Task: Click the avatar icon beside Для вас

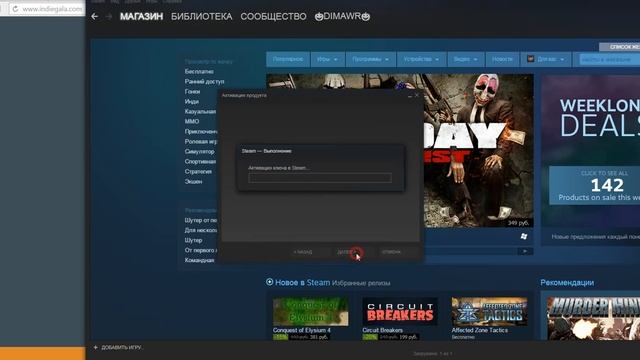Action: click(x=530, y=59)
